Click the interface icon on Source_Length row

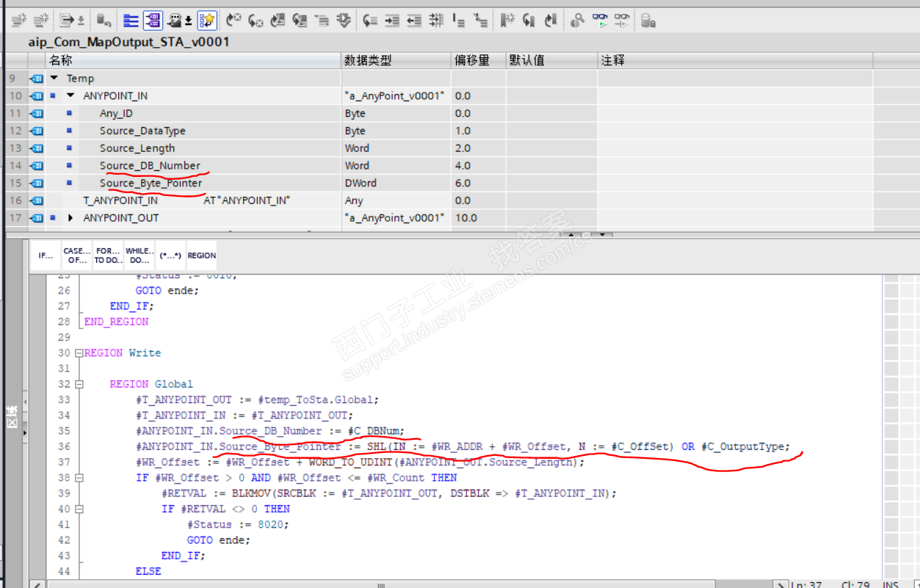point(36,148)
